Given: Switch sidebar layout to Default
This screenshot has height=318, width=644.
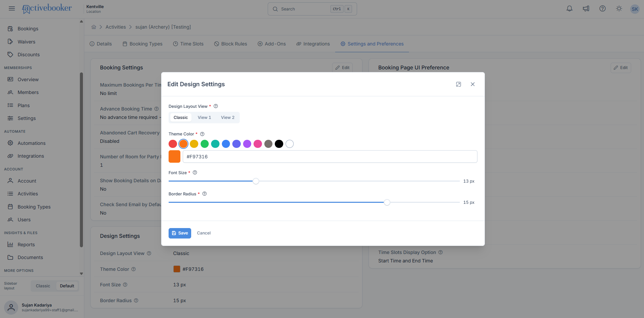Looking at the screenshot, I should pyautogui.click(x=67, y=286).
